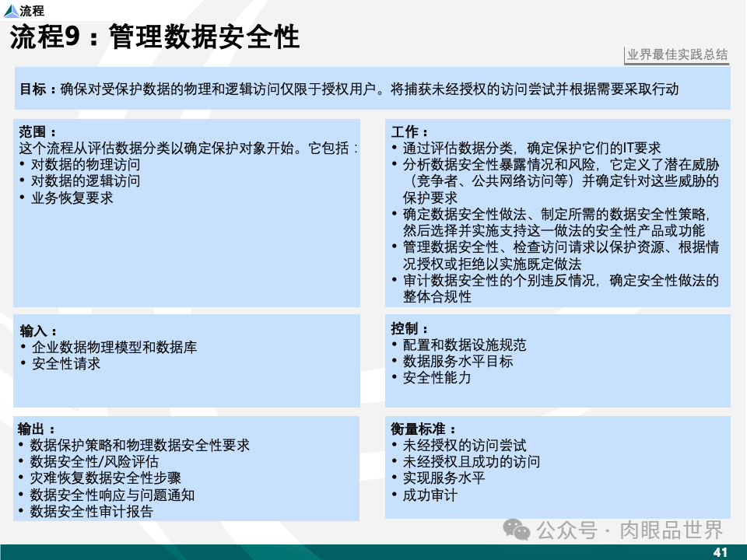Viewport: 747px width, 560px height.
Task: Click the 范围： heading
Action: pos(37,131)
